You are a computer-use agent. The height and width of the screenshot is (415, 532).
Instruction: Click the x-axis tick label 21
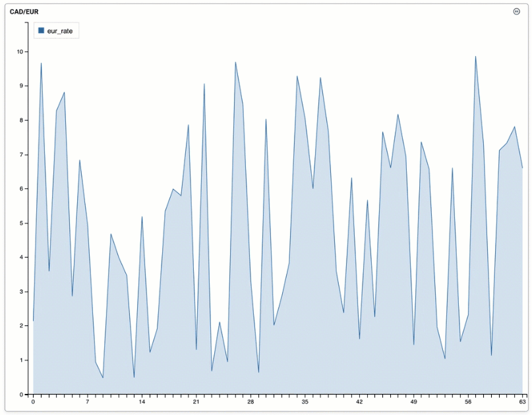[x=196, y=401]
